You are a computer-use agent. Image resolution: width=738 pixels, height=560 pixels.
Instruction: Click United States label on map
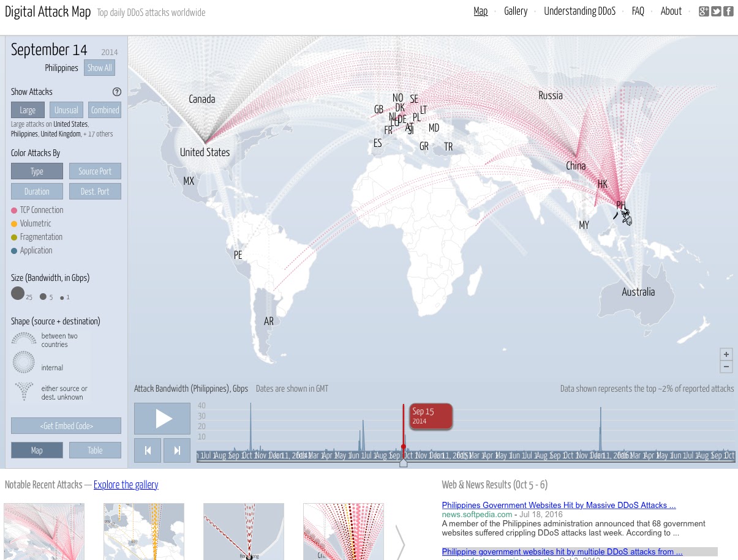click(205, 152)
